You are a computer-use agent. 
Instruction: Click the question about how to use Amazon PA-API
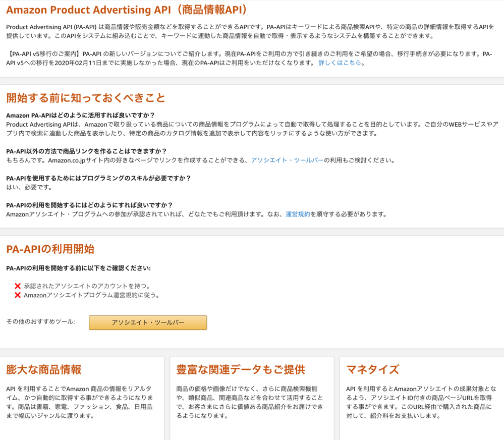tap(81, 115)
